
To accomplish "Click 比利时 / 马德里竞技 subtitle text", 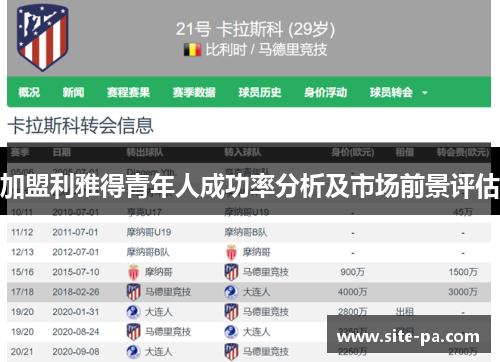I will tap(266, 50).
